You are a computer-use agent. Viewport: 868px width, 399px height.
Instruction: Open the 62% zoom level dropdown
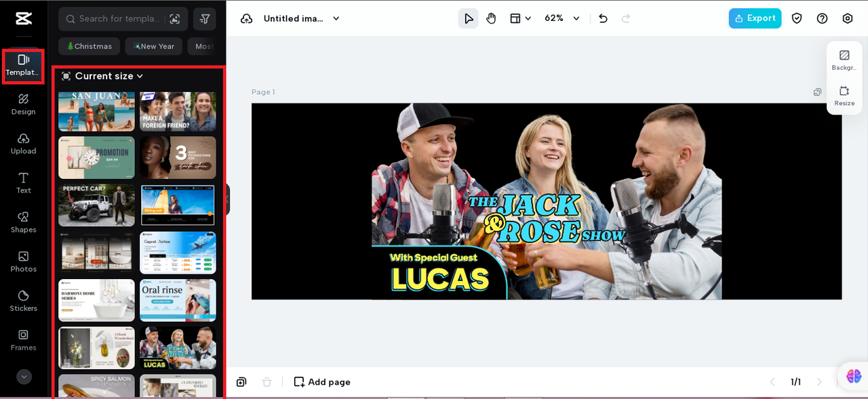click(x=562, y=18)
